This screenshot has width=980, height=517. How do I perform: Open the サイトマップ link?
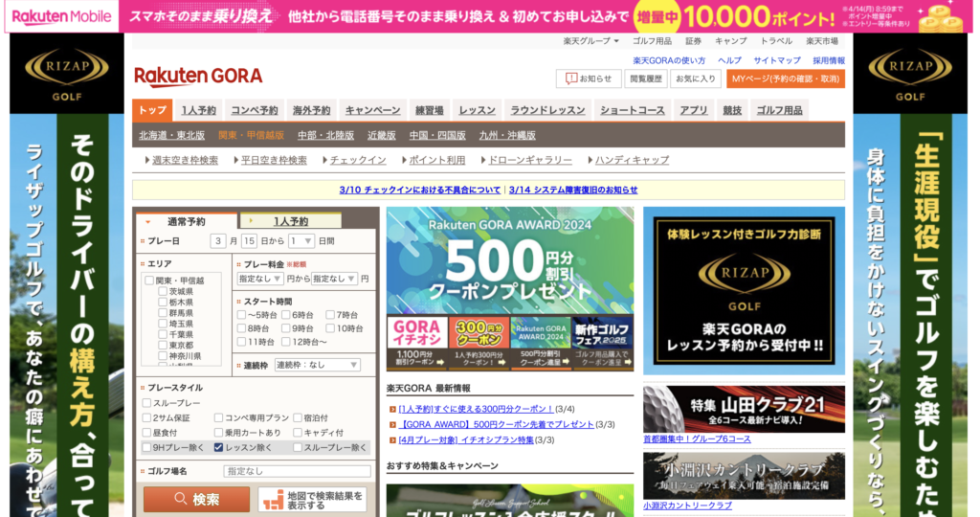point(777,60)
